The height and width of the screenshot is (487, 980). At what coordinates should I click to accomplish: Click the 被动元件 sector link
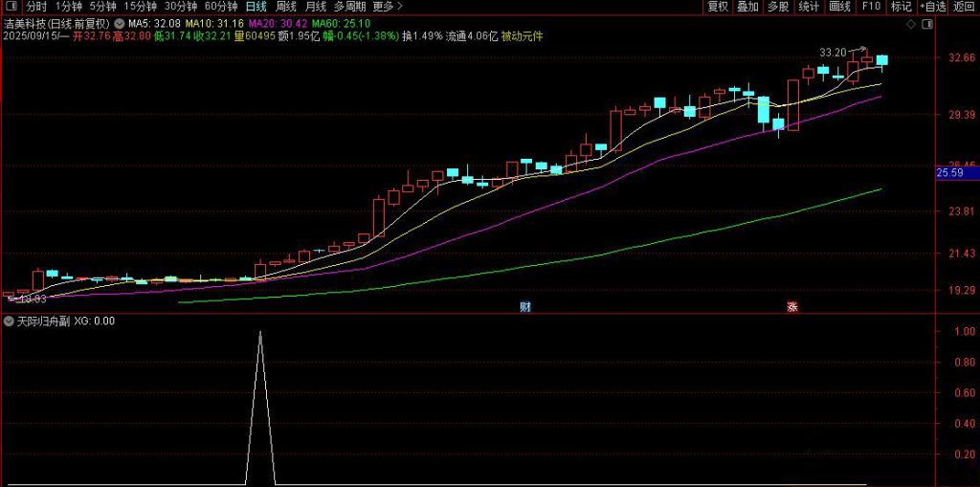click(522, 35)
